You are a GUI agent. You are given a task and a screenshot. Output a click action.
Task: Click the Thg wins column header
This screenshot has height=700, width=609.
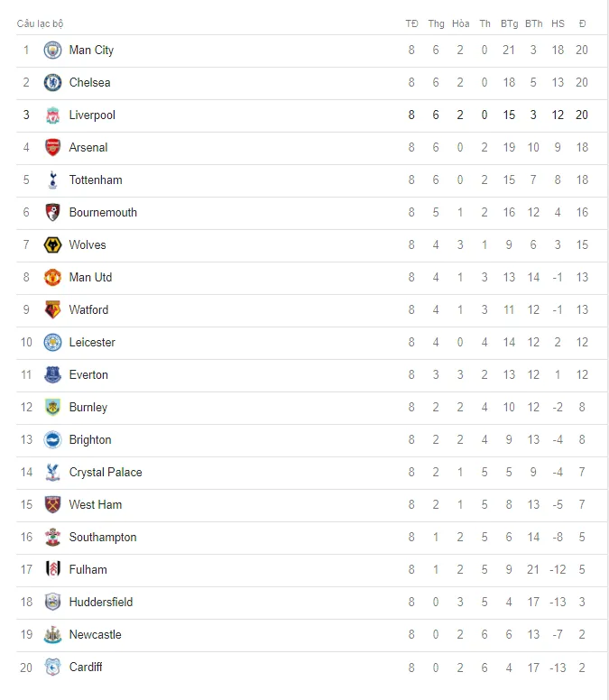pos(436,23)
